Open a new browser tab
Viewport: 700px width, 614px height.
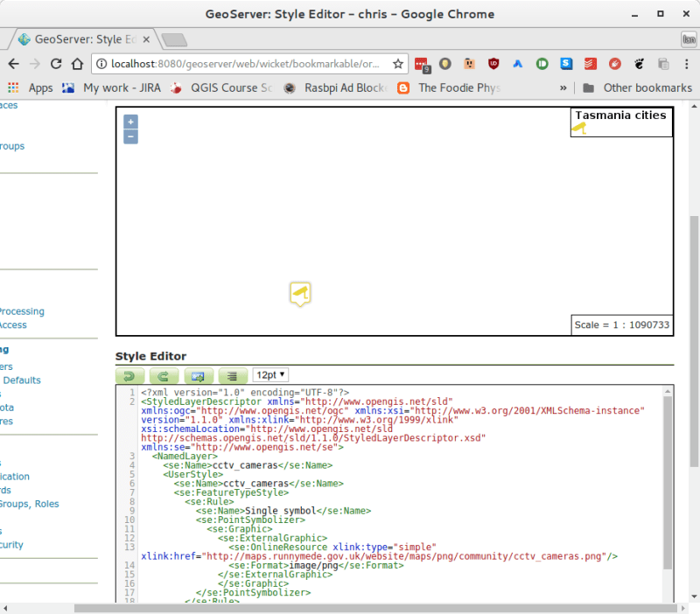point(174,40)
